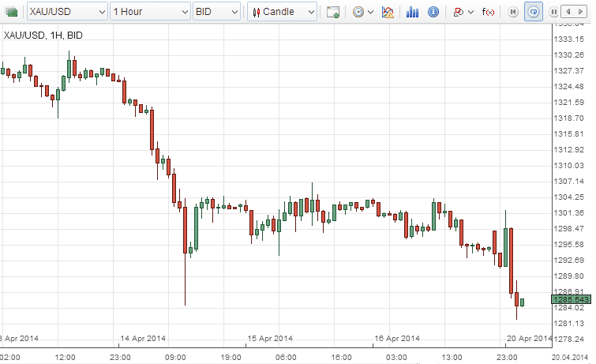Click the blue bar chart volume icon
The width and height of the screenshot is (596, 364).
coord(412,12)
